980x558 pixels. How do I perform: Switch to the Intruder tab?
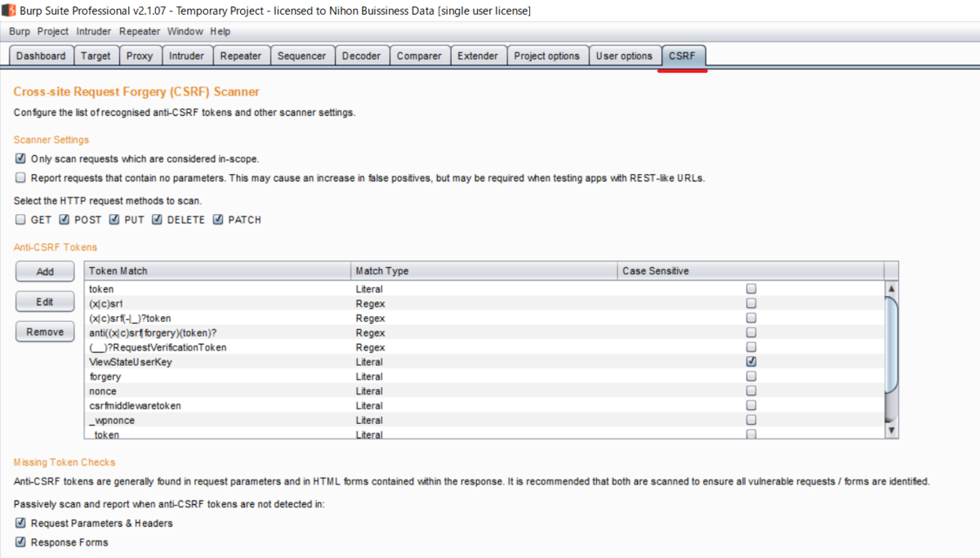[x=187, y=55]
